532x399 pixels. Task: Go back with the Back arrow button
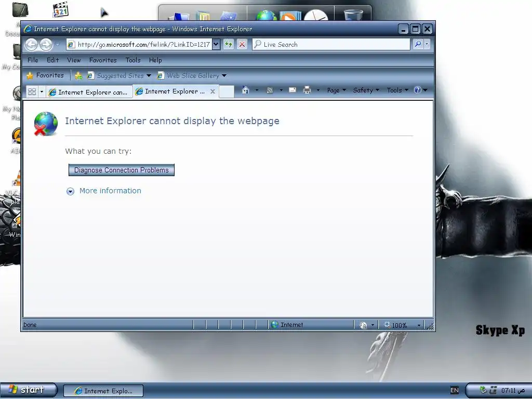[31, 45]
